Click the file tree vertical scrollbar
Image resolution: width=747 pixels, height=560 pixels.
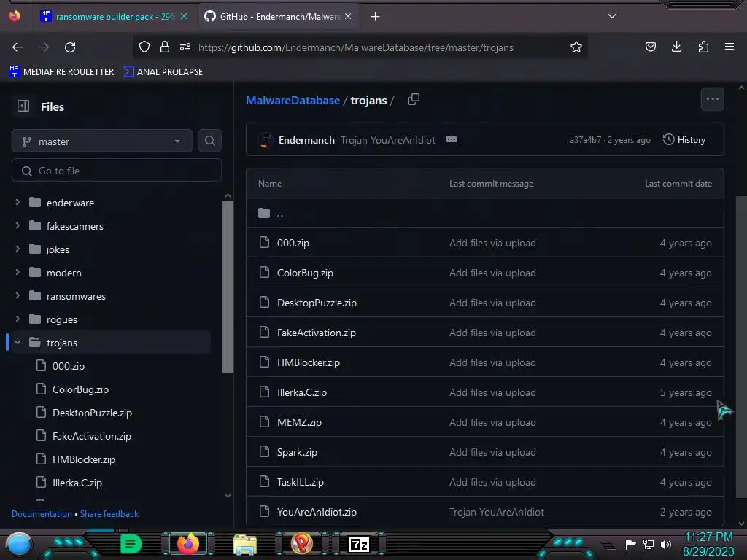click(228, 287)
